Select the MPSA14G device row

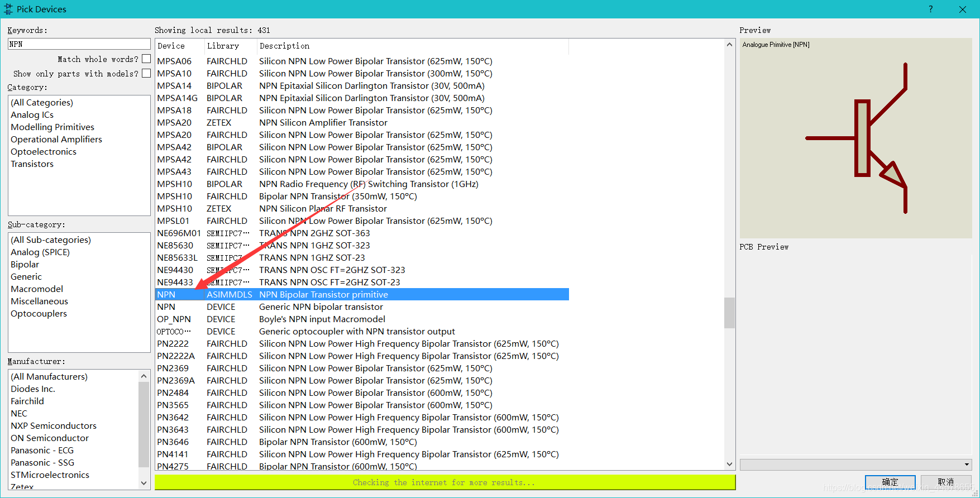[362, 98]
